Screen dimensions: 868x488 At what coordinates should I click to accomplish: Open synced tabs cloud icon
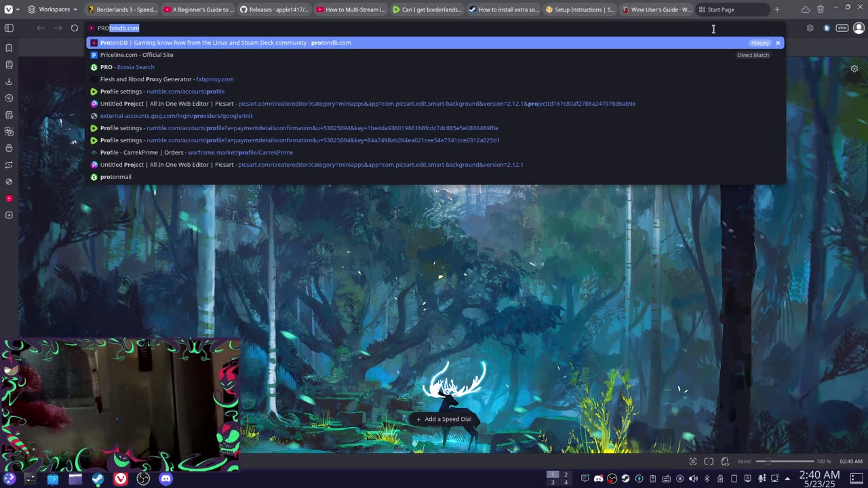point(805,9)
